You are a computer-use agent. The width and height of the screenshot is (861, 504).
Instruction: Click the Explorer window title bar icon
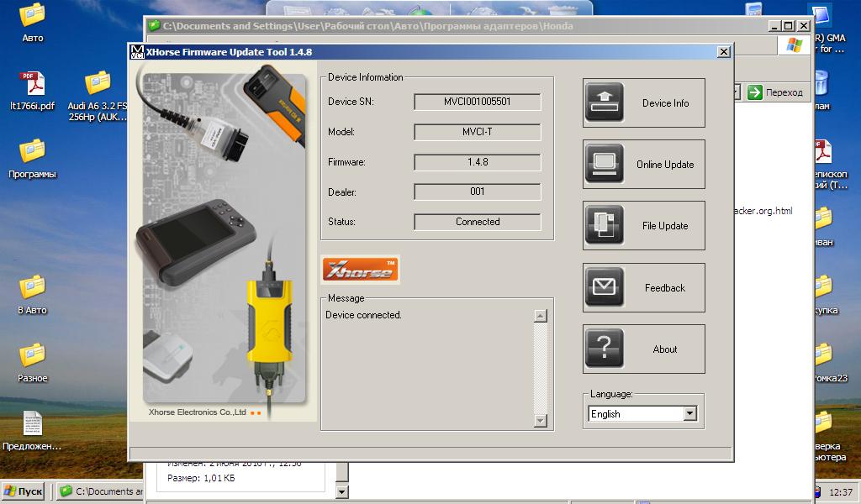[155, 26]
